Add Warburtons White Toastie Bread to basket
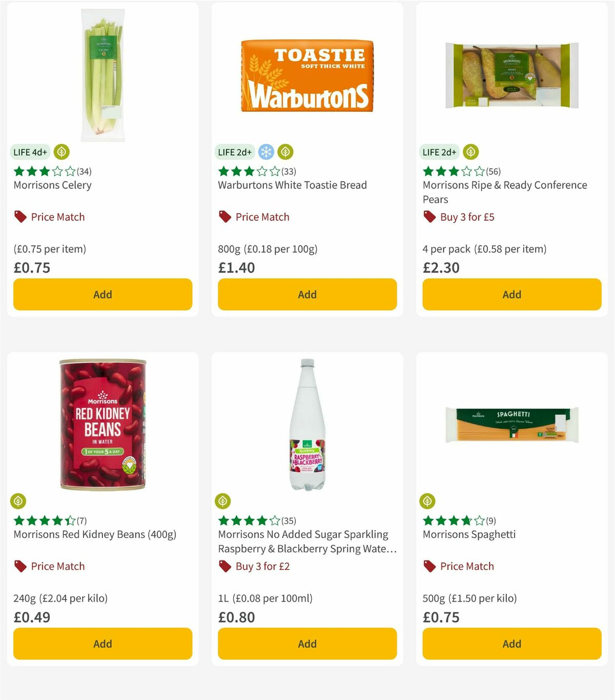 (306, 294)
